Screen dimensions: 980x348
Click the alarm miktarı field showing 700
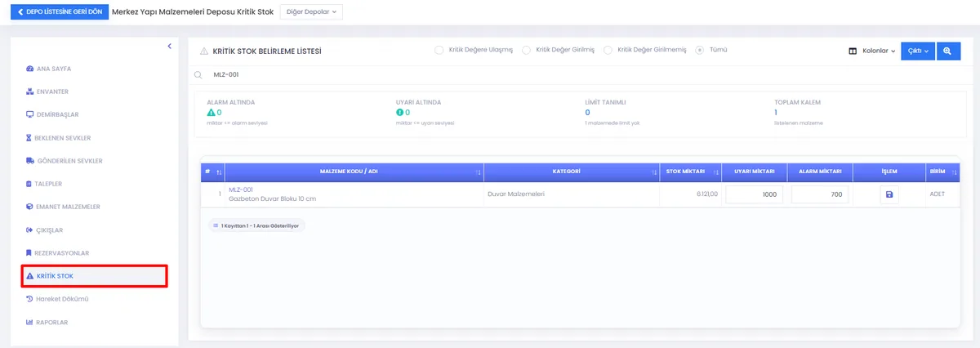tap(820, 194)
